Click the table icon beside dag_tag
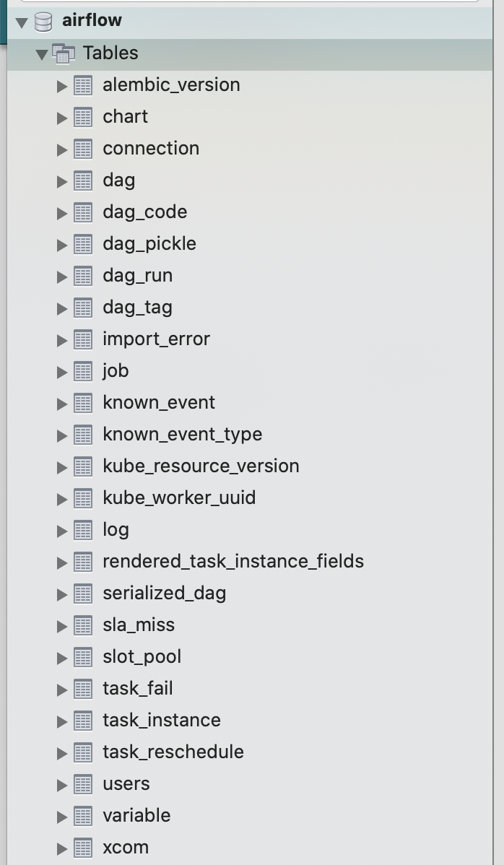Viewport: 504px width, 865px height. 83,308
